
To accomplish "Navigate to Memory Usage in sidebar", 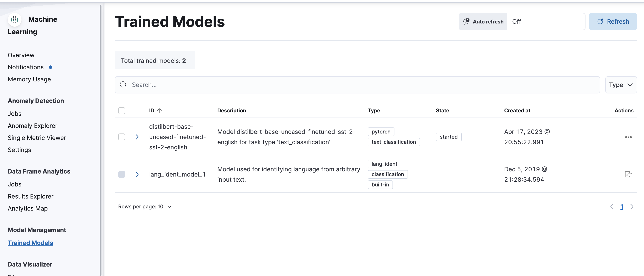I will (29, 79).
